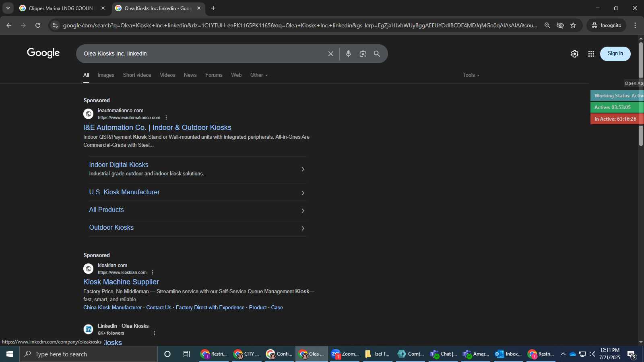Expand the Other results dropdown
Screen dimensions: 644x362
coord(259,75)
